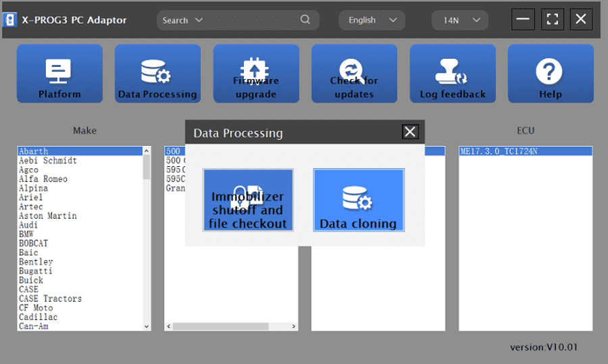Screen dimensions: 608x364
Task: Select Bentley in Make list
Action: click(x=80, y=261)
